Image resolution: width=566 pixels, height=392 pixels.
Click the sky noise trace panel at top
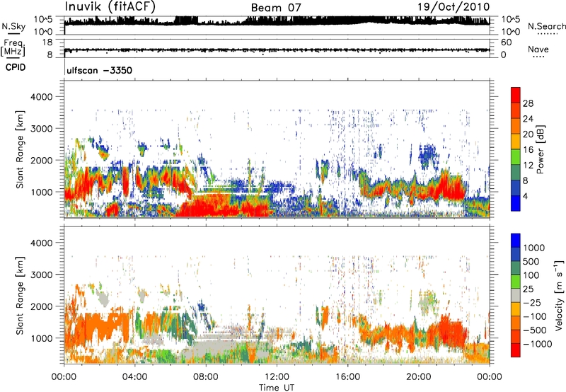point(277,25)
